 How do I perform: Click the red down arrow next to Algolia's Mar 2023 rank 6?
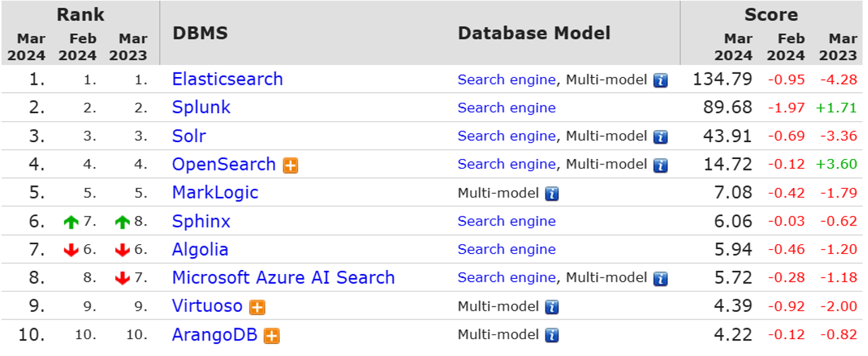pos(122,250)
